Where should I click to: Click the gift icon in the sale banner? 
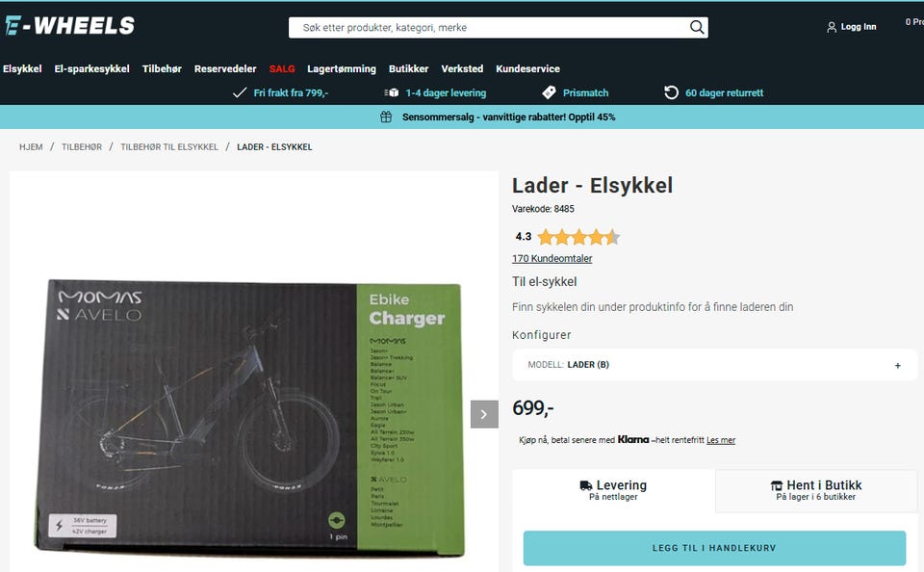click(386, 117)
